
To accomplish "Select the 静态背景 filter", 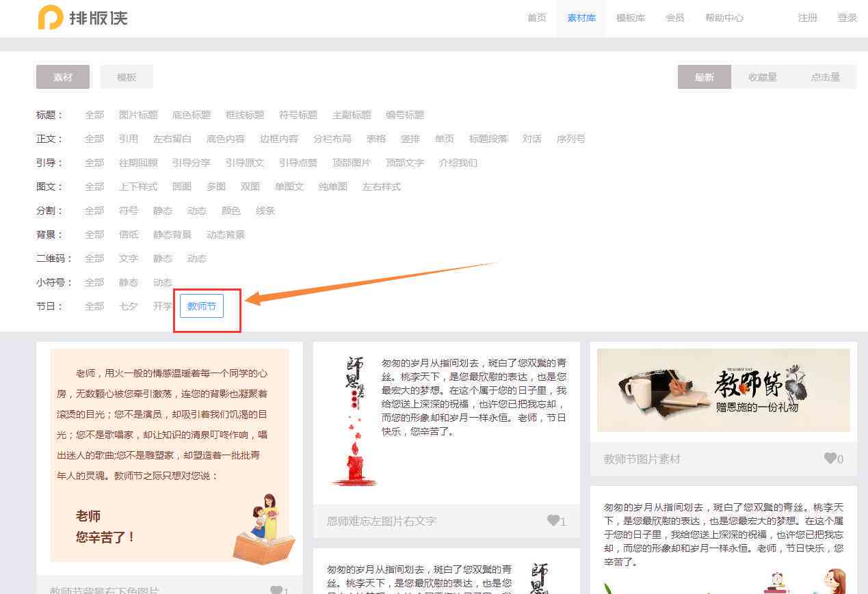I will point(172,234).
